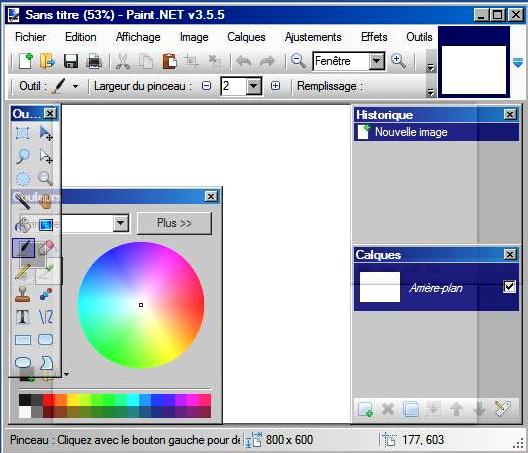The image size is (528, 453).
Task: Select the Text tool
Action: (23, 317)
